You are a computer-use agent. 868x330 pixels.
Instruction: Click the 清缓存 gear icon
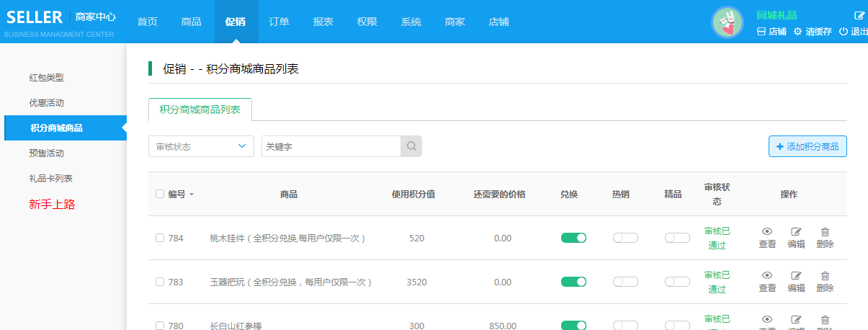pos(797,32)
